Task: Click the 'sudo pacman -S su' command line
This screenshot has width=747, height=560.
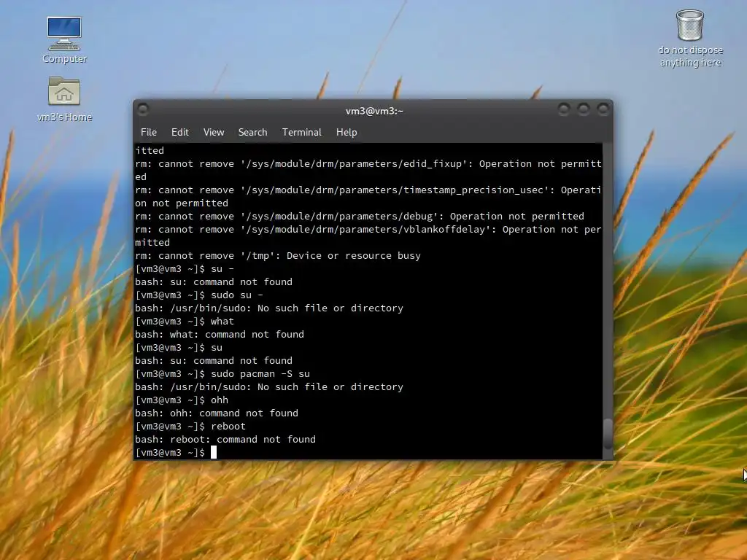Action: tap(222, 374)
